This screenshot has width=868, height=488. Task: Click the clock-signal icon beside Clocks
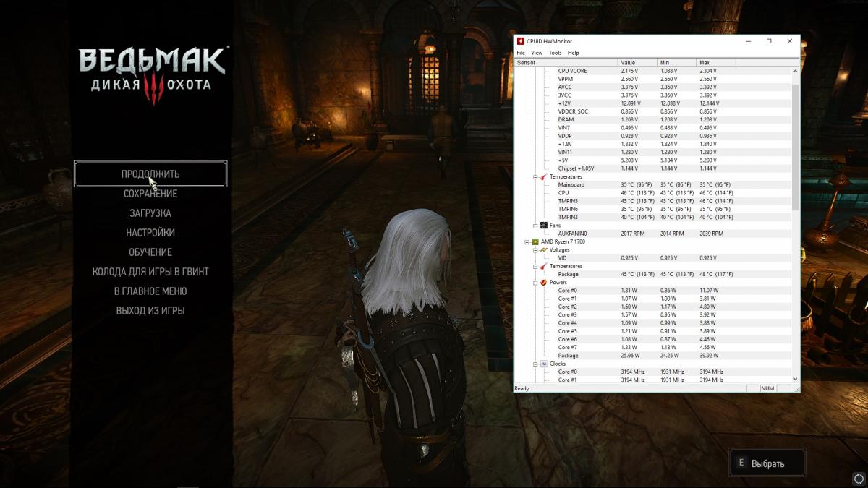click(x=543, y=364)
